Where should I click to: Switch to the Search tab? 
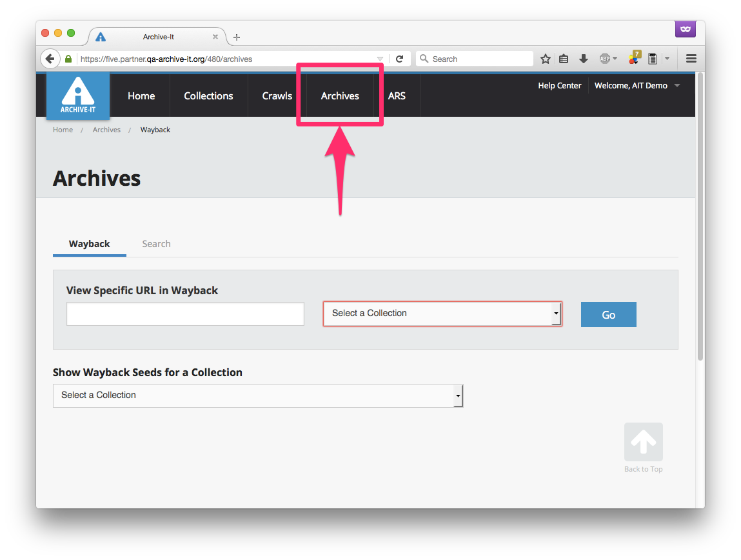[x=156, y=244]
